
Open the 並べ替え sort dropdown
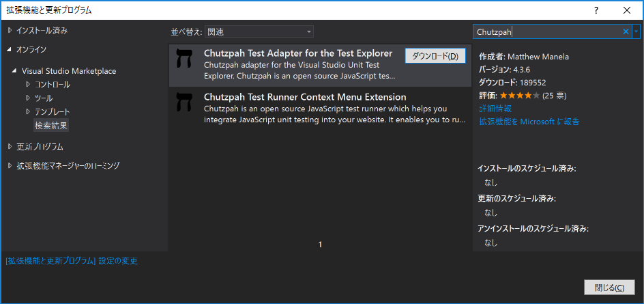[259, 31]
